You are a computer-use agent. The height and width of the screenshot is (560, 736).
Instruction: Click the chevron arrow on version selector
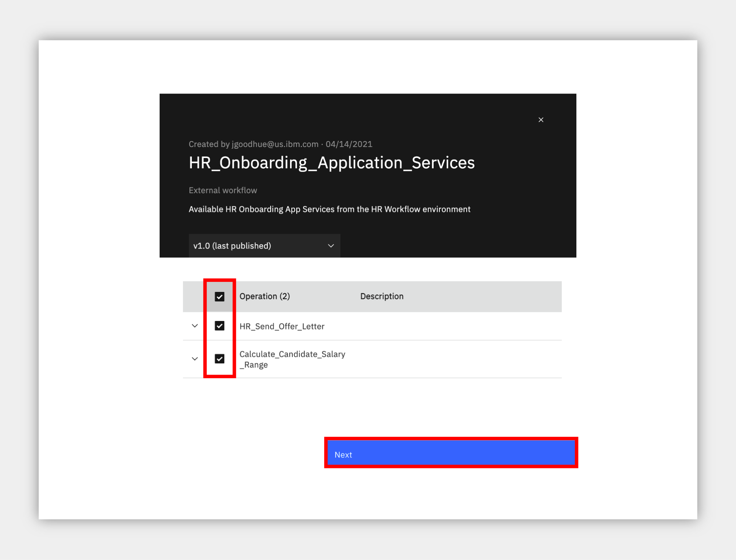tap(331, 246)
